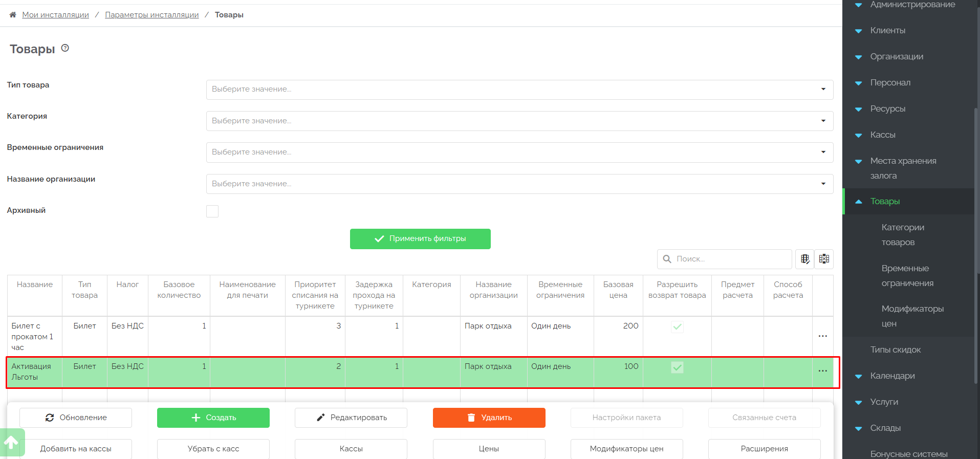Toggle return checkbox for Билет с прокатом row
This screenshot has width=980, height=459.
click(x=677, y=326)
